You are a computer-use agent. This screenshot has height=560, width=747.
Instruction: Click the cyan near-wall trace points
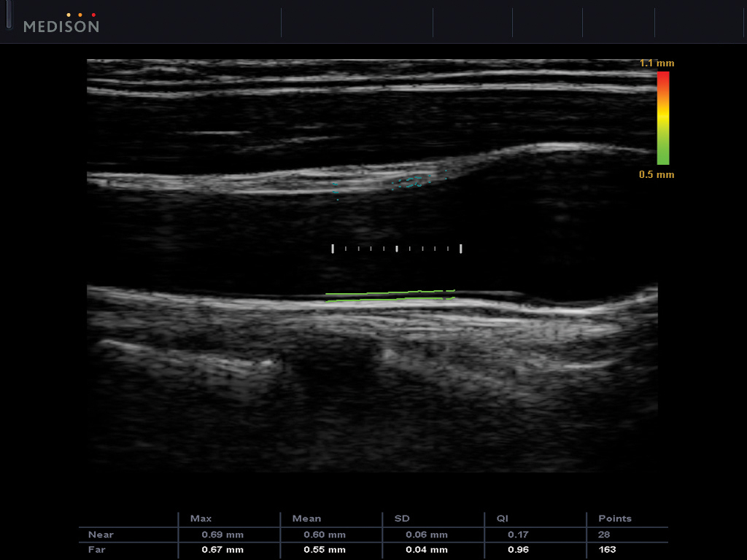coord(390,184)
